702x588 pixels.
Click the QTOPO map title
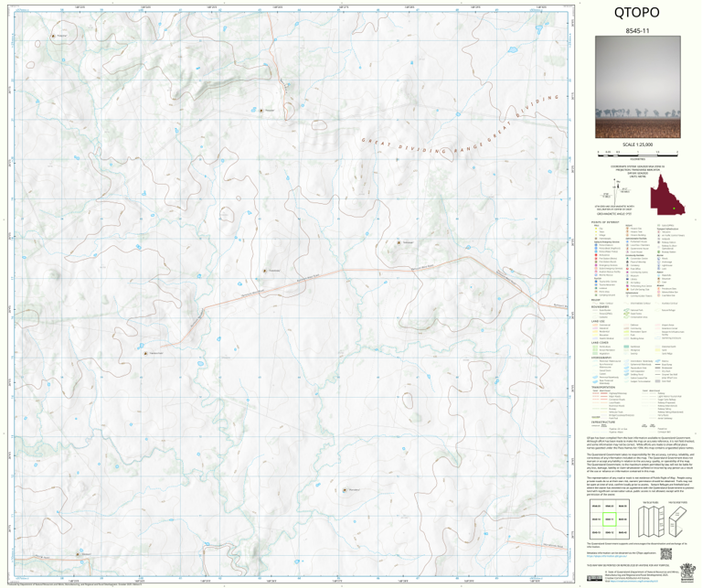click(x=636, y=12)
